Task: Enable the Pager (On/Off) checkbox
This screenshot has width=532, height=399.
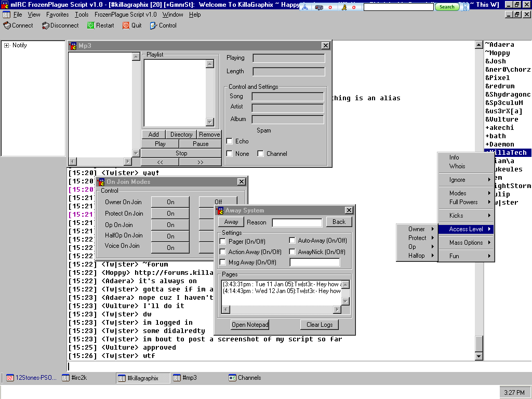Action: point(223,242)
